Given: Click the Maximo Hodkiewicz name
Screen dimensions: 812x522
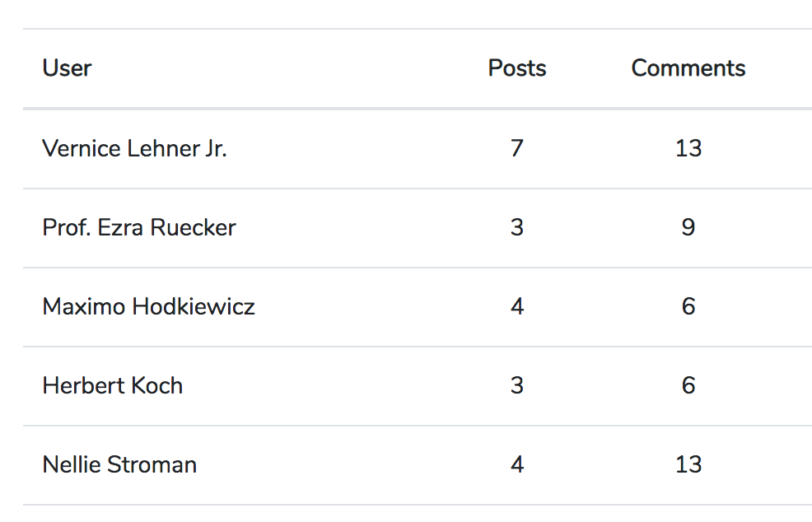Looking at the screenshot, I should click(x=148, y=306).
